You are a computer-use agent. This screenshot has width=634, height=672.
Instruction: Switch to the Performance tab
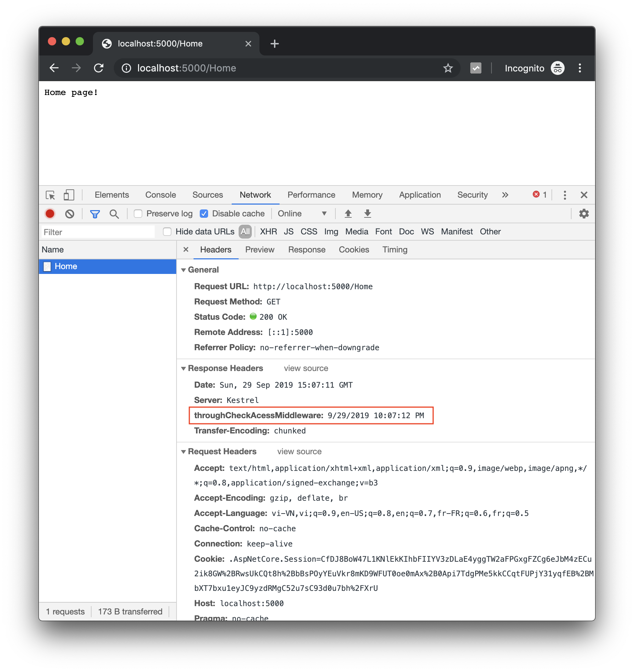point(311,195)
